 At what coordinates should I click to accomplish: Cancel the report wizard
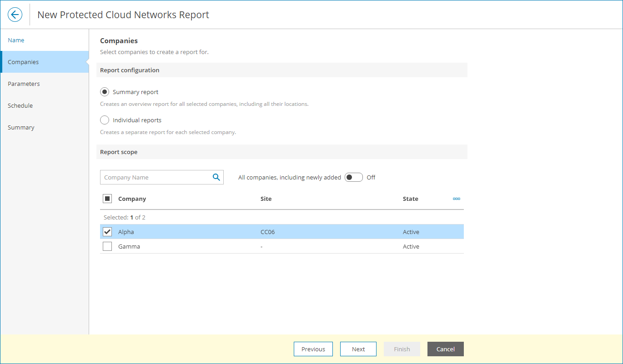coord(446,349)
